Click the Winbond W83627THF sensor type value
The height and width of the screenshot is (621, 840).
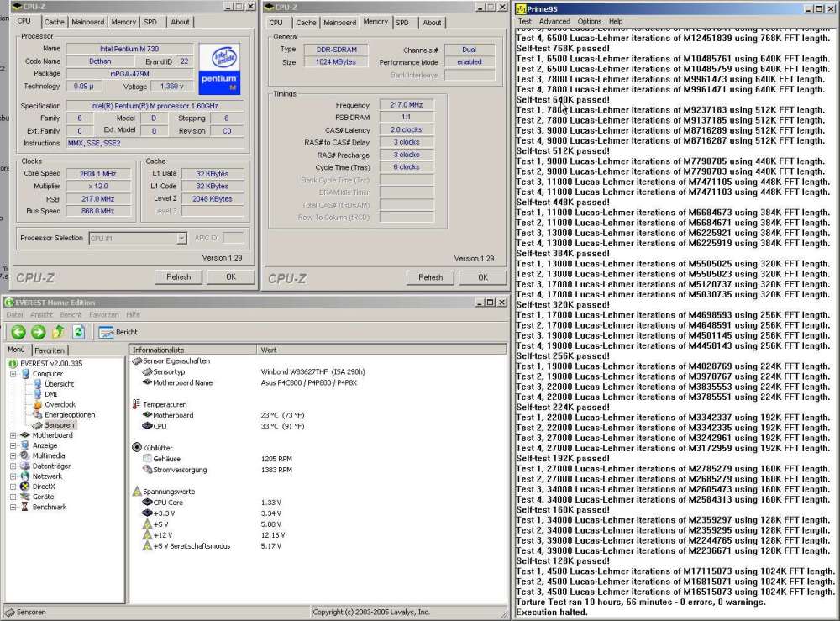[x=312, y=372]
